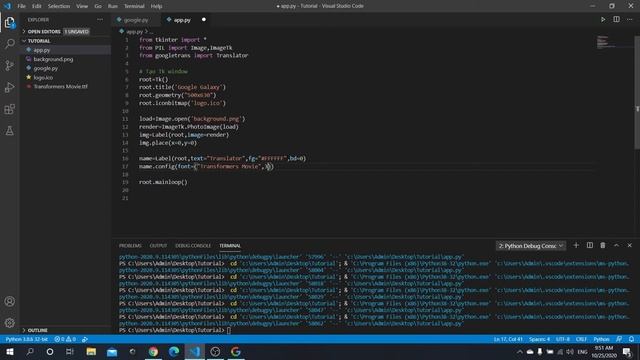This screenshot has height=360, width=640.
Task: Switch to Debug Console tab
Action: pyautogui.click(x=193, y=246)
